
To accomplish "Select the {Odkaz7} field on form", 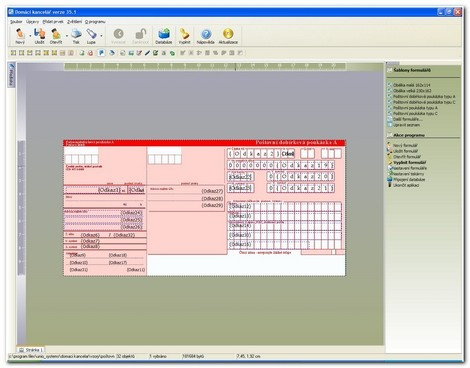I will 90,241.
